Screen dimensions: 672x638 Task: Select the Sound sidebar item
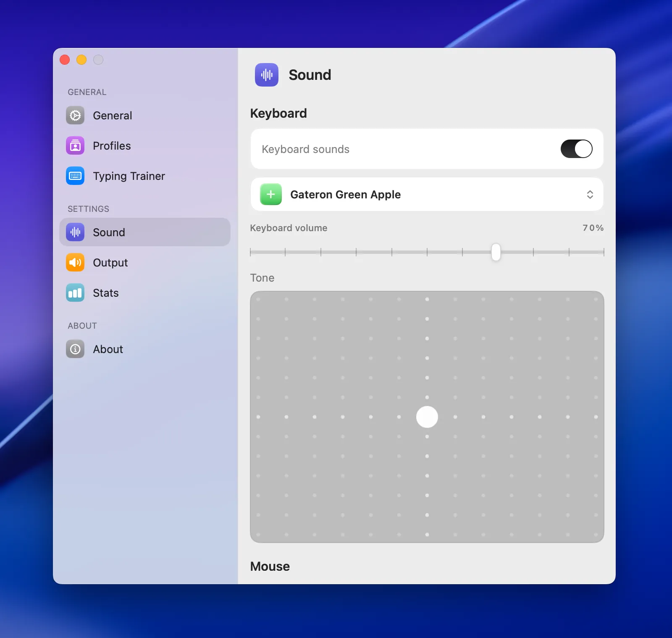145,232
